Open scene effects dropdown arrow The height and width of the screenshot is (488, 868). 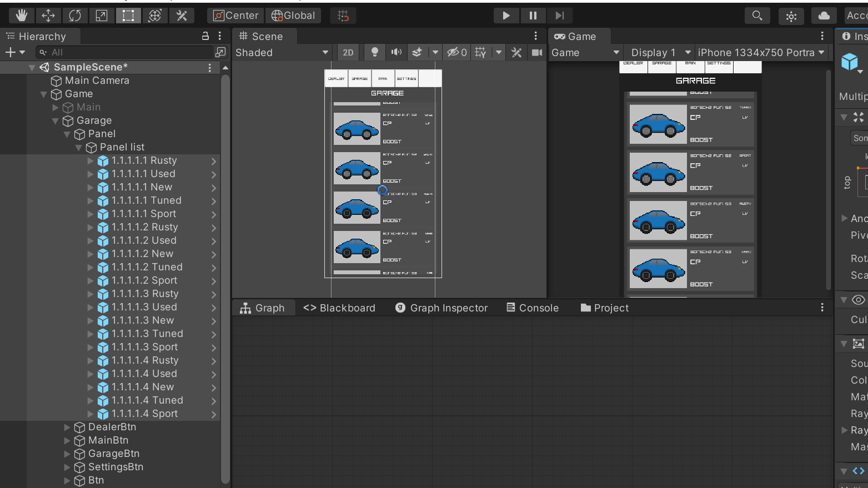coord(435,52)
